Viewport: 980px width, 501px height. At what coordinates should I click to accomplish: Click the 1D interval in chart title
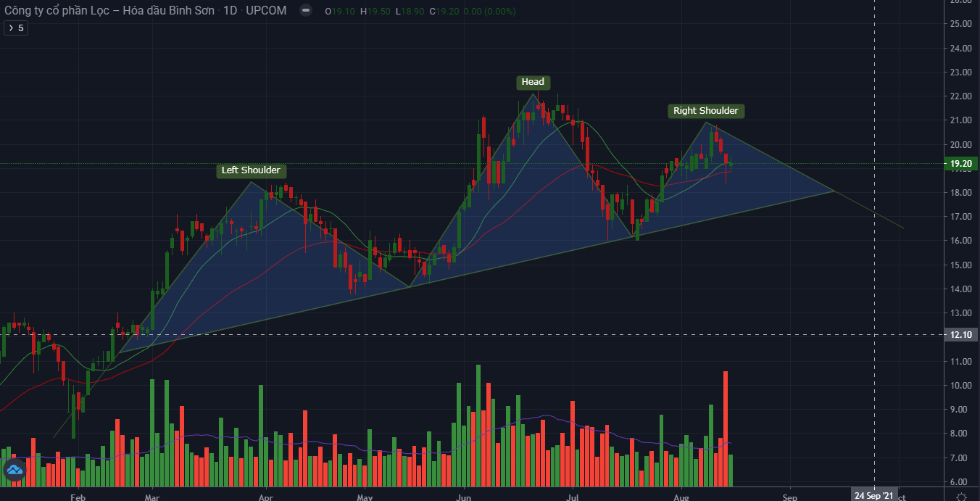tap(231, 11)
